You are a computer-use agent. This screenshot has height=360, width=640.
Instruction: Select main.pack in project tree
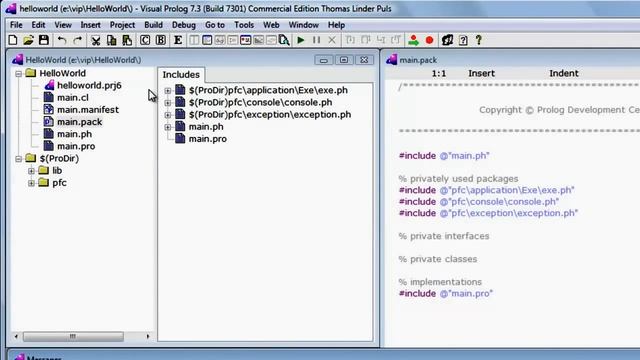(x=80, y=122)
